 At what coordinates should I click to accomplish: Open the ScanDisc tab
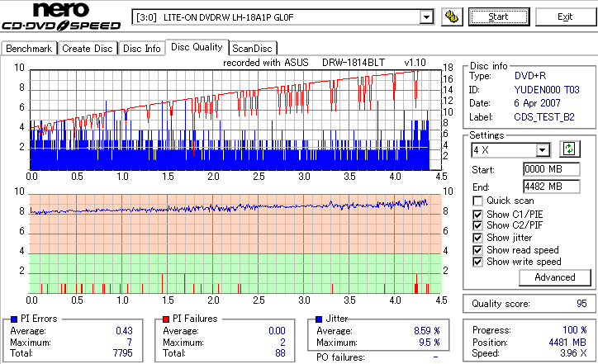point(252,49)
